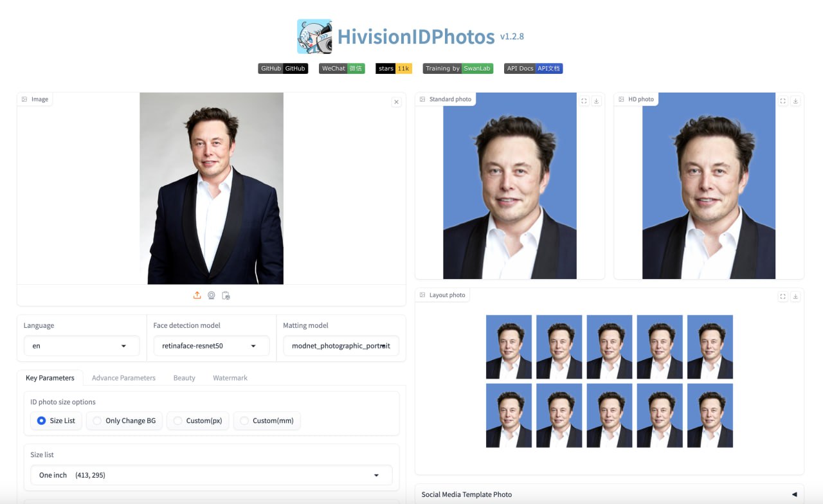
Task: Expand Social Media Template Photo section
Action: [609, 494]
